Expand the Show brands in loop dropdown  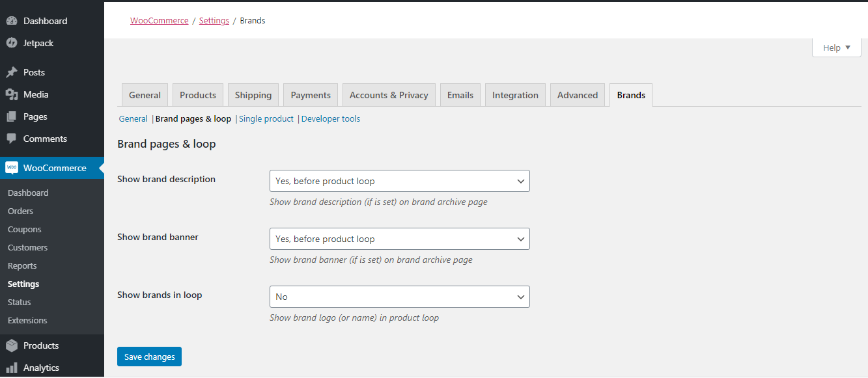pyautogui.click(x=399, y=296)
